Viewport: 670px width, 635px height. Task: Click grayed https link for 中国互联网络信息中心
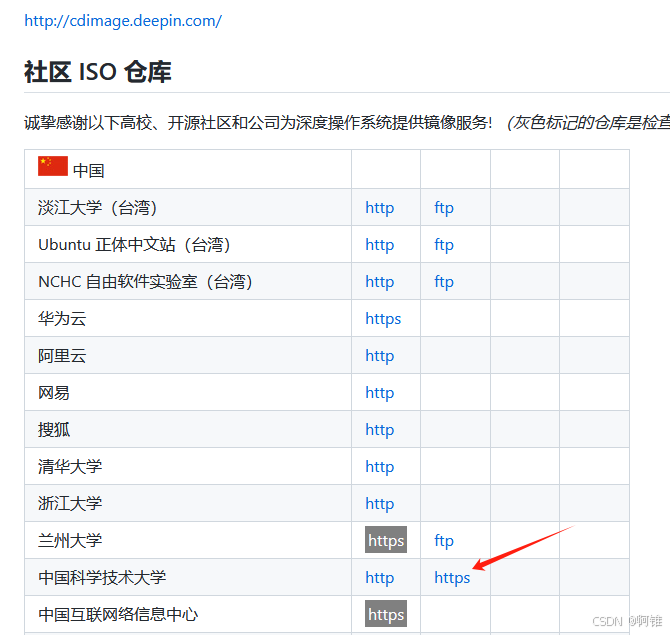click(x=386, y=614)
